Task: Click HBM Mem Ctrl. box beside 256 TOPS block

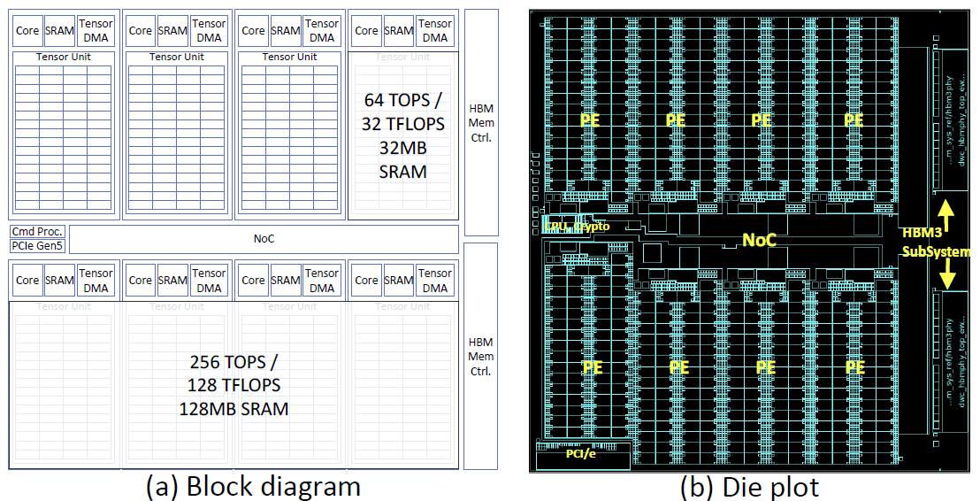Action: pos(481,357)
